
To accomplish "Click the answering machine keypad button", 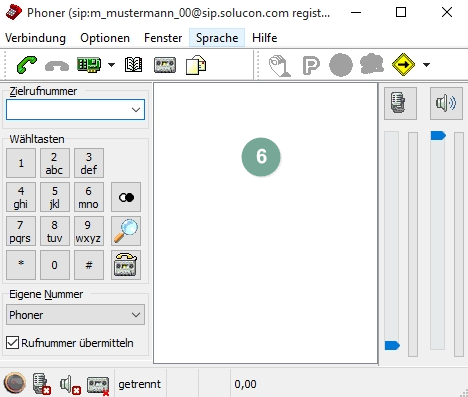I will point(126,265).
